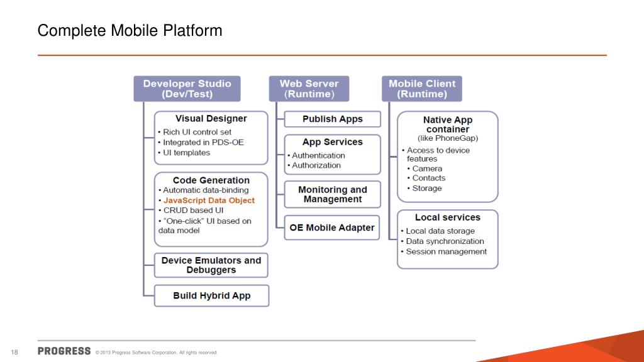Click the 'Authorization' bullet
This screenshot has width=644, height=362.
[314, 165]
